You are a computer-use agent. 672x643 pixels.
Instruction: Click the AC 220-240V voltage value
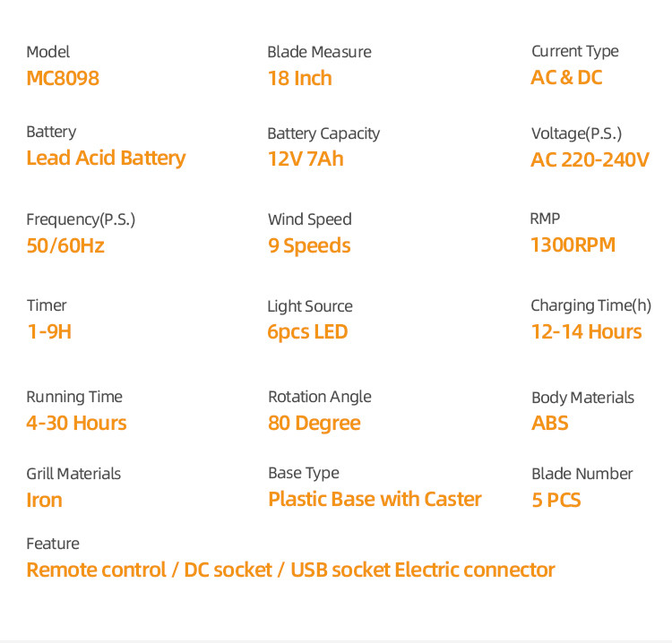tap(590, 159)
